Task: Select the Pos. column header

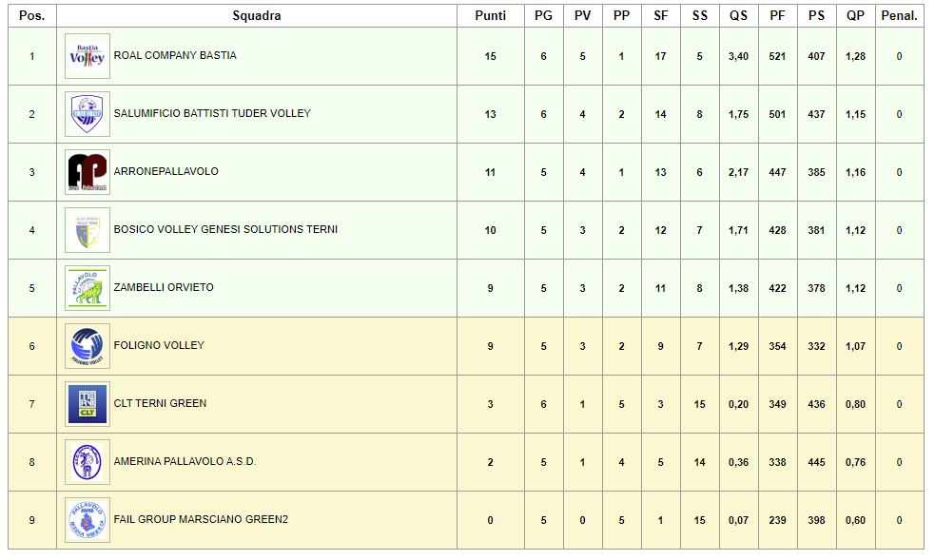Action: (32, 15)
